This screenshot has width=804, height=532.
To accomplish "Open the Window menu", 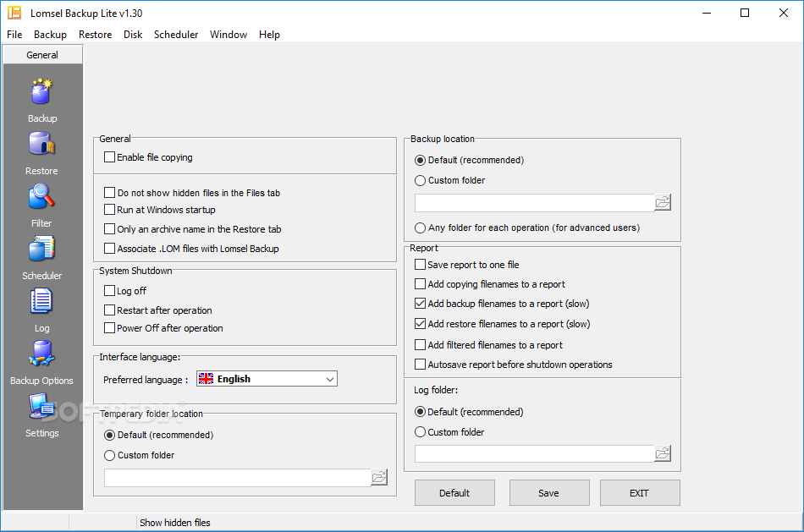I will coord(229,35).
